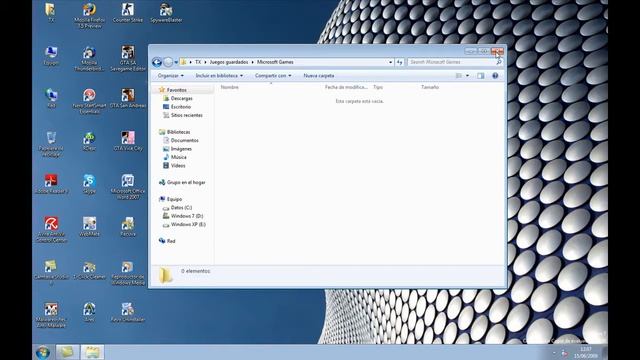Image resolution: width=640 pixels, height=360 pixels.
Task: Launch GTA San Andreas desktop shortcut
Action: (127, 98)
